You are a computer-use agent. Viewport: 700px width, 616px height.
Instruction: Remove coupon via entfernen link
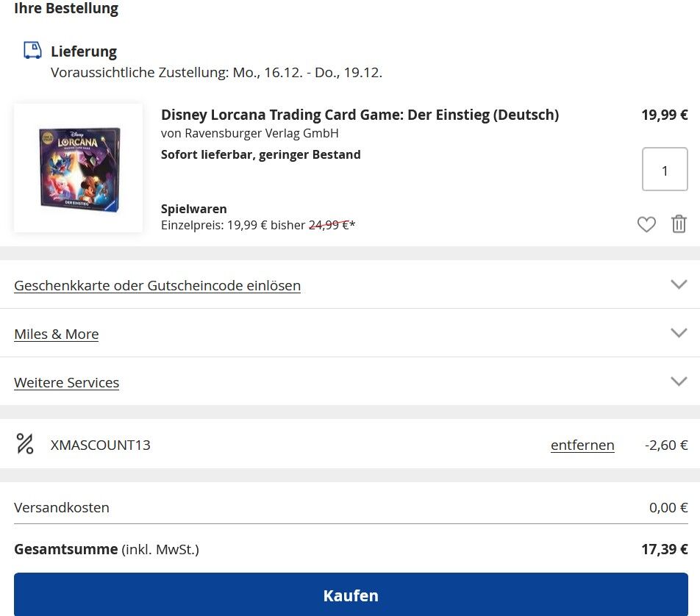(582, 445)
